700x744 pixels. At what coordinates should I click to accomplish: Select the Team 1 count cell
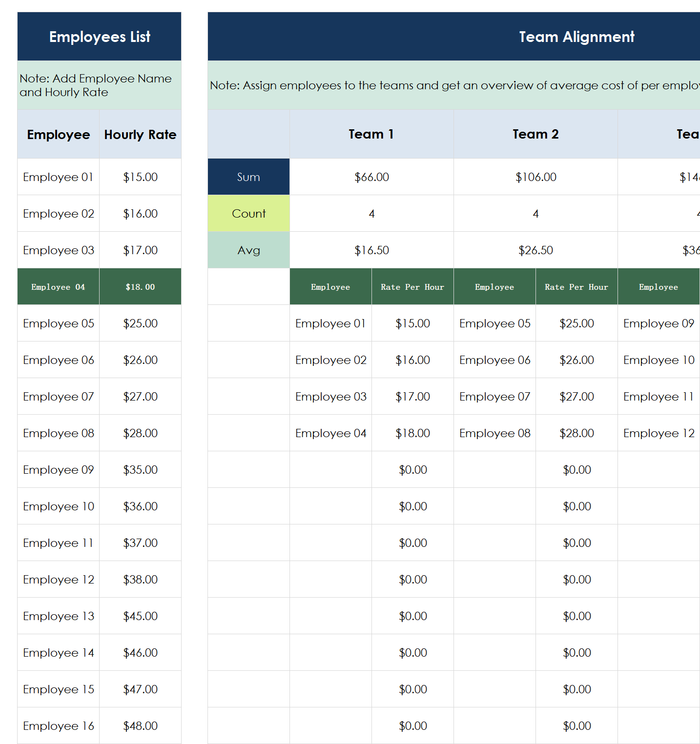coord(371,214)
